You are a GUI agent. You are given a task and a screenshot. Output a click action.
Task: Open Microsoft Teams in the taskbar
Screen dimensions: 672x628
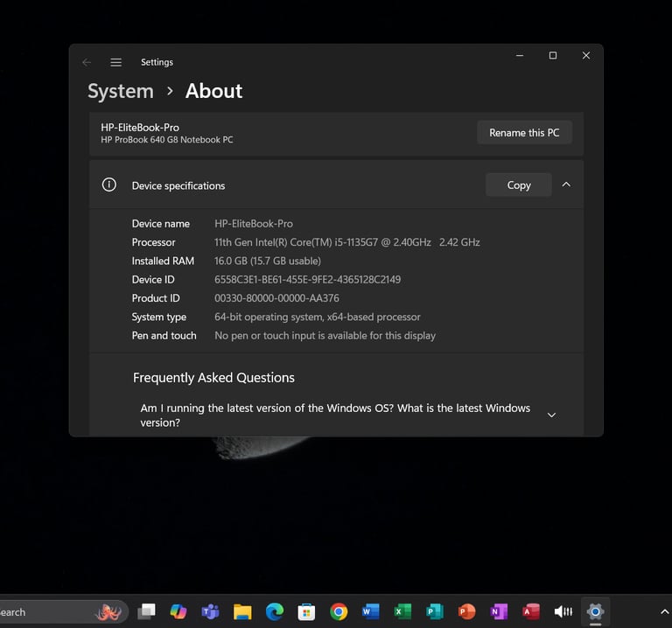(210, 611)
